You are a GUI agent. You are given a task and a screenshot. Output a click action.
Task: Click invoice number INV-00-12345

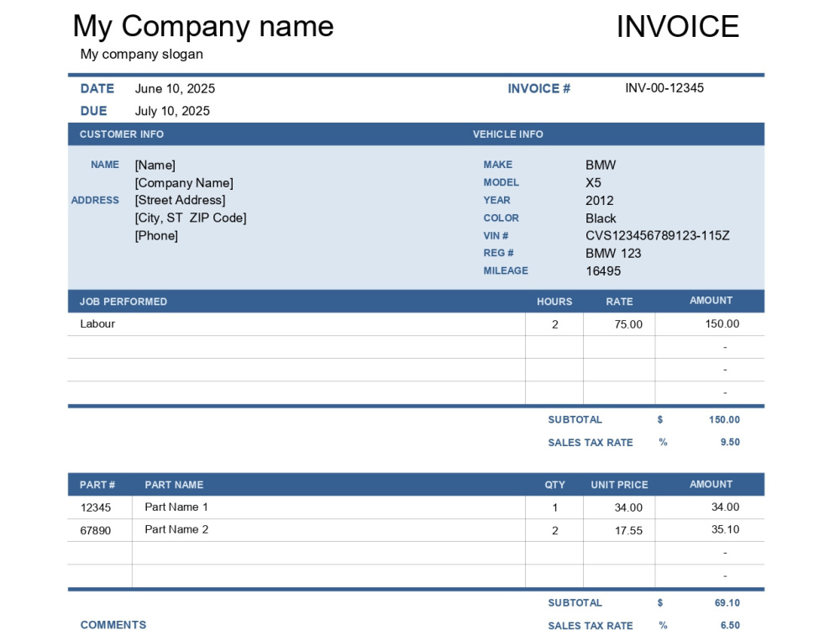tap(664, 88)
